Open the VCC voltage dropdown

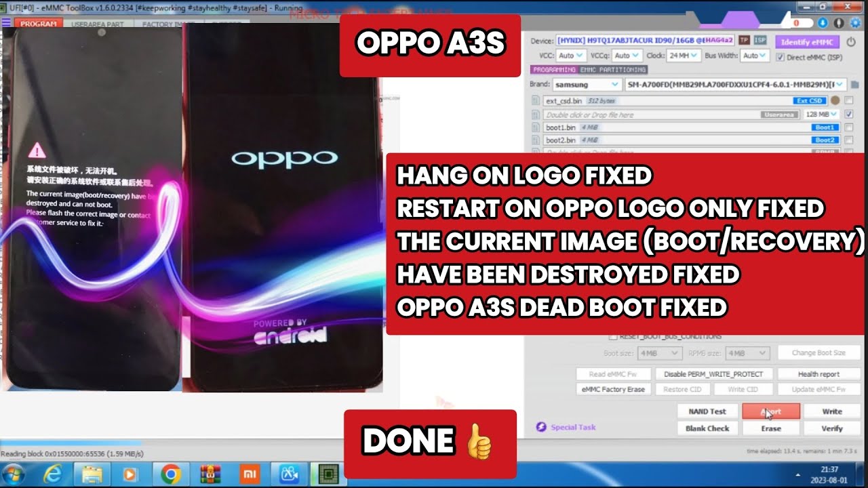point(572,56)
